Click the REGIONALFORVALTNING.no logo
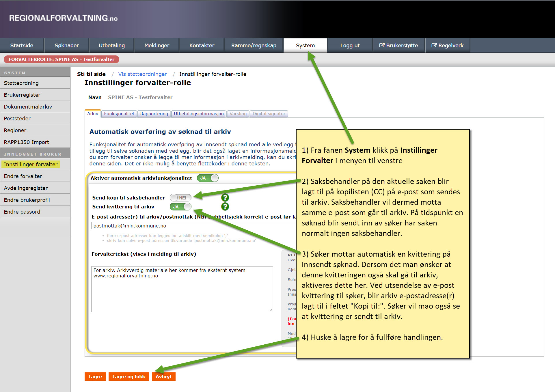The height and width of the screenshot is (392, 555). (63, 18)
